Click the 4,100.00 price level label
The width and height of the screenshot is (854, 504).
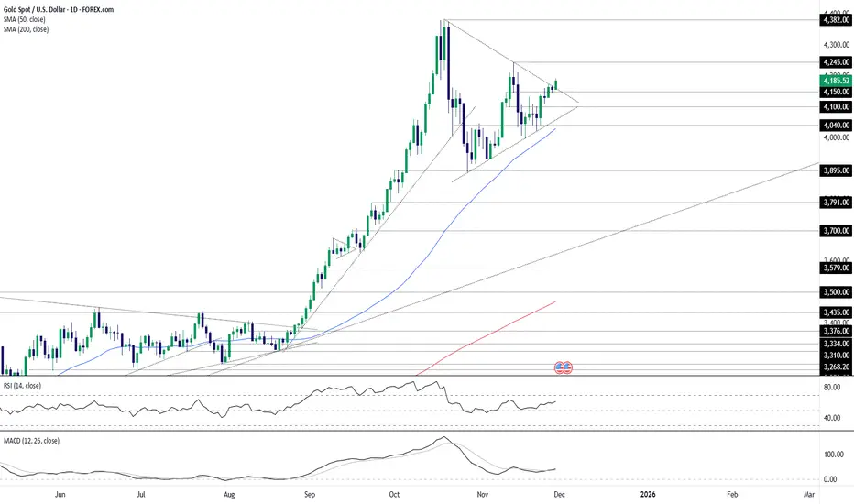[x=836, y=107]
